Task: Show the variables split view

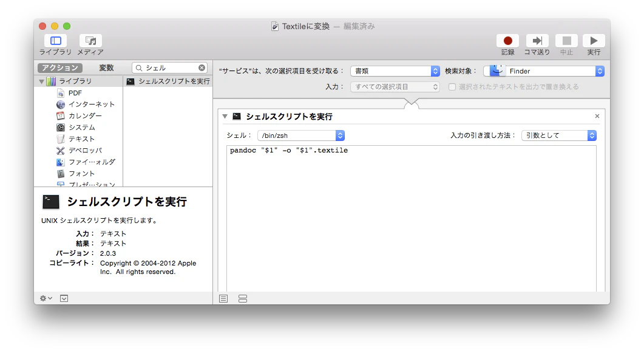Action: click(x=243, y=299)
